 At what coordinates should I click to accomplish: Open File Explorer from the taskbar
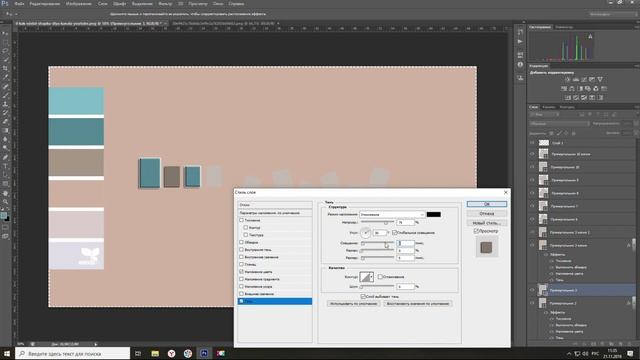pos(155,353)
